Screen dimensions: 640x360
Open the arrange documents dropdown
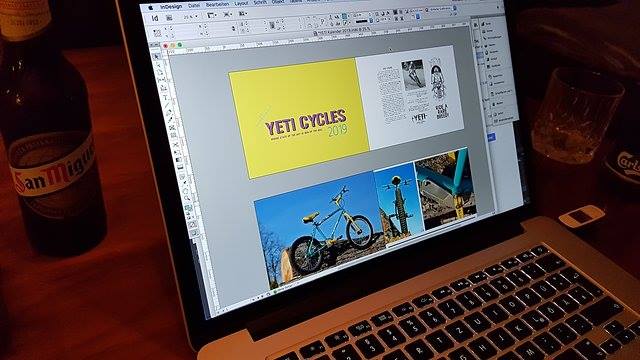click(x=243, y=13)
